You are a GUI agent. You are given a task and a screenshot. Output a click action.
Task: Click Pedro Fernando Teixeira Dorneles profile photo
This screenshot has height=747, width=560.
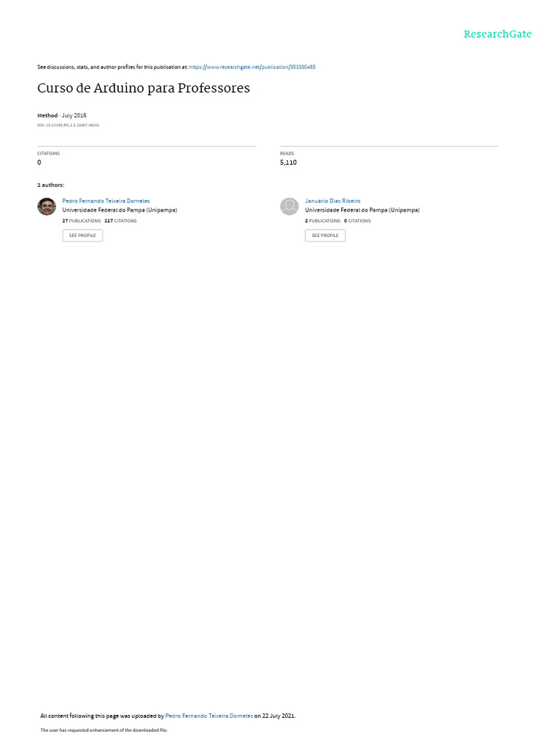point(47,206)
